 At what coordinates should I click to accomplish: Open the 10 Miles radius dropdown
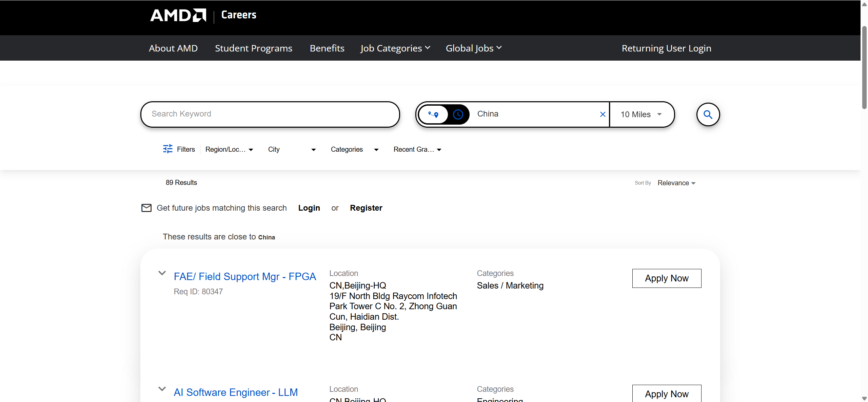(641, 114)
